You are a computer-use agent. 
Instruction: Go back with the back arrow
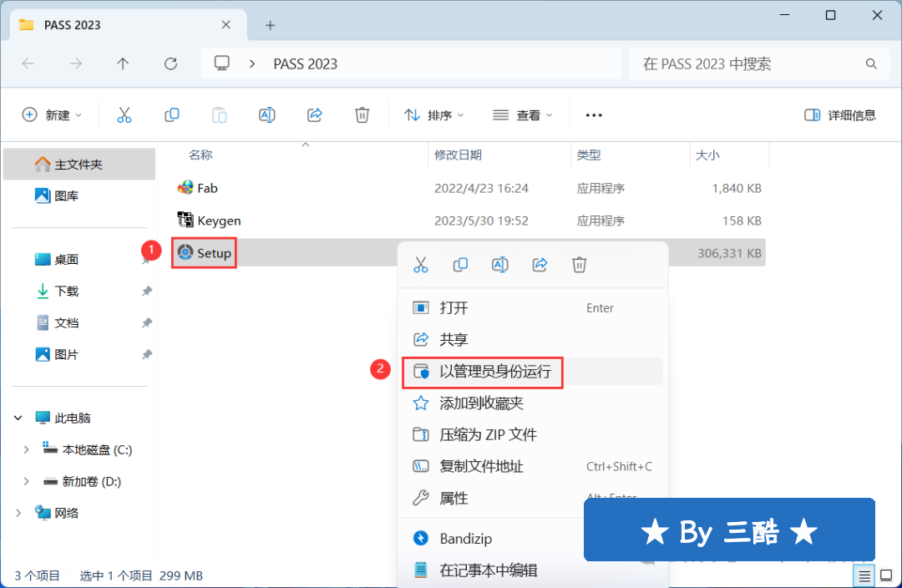[28, 63]
